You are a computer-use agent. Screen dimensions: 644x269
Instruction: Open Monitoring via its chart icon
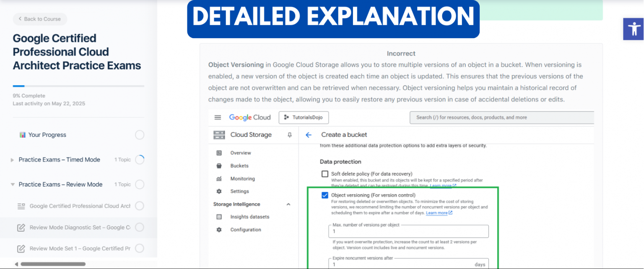tap(218, 178)
